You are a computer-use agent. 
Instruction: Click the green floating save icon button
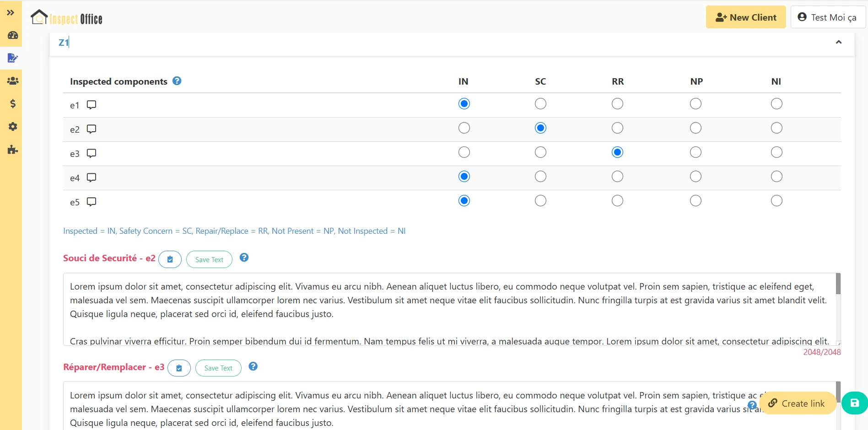[x=854, y=403]
